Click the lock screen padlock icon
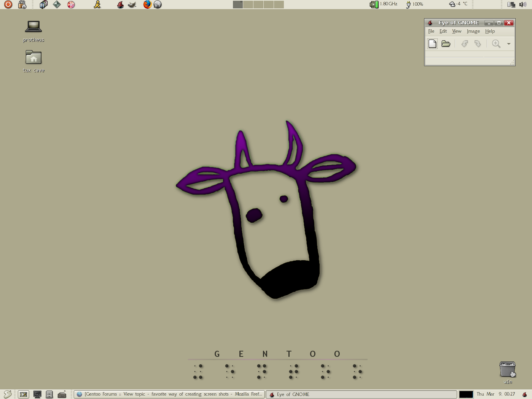The height and width of the screenshot is (399, 532). click(x=22, y=5)
